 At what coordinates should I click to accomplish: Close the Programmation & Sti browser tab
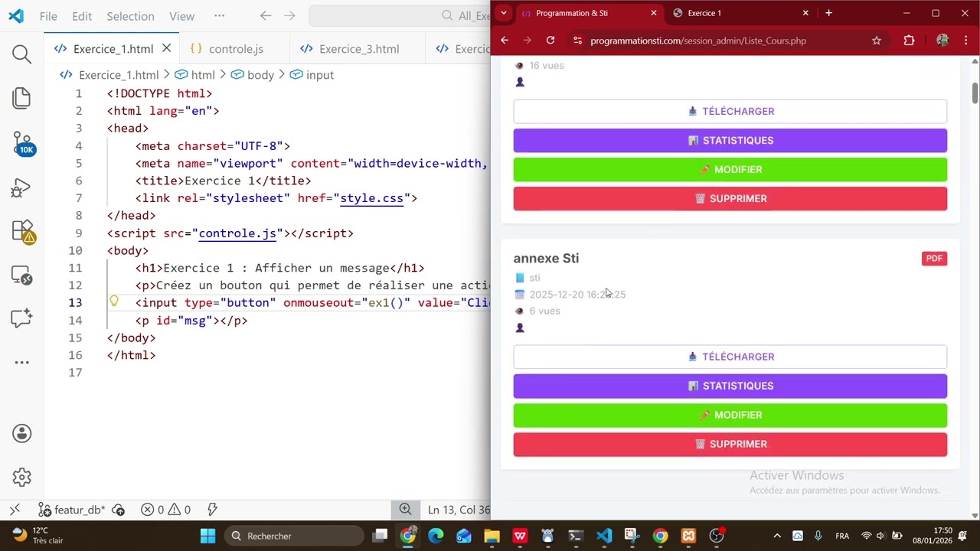coord(653,13)
